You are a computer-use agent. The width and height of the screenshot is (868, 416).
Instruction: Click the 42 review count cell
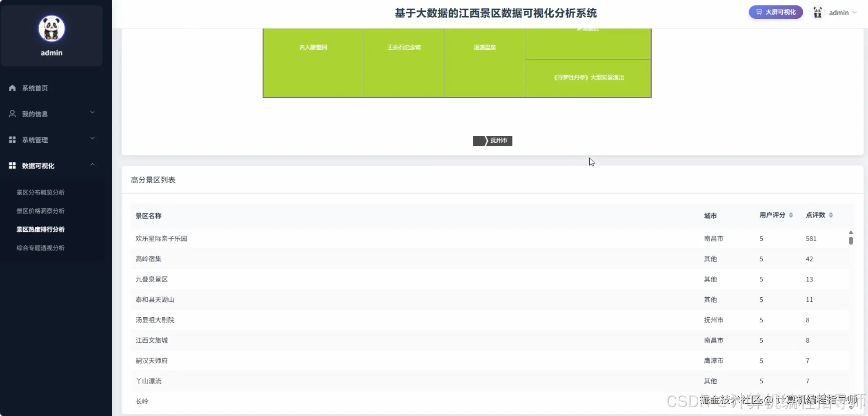[x=809, y=259]
